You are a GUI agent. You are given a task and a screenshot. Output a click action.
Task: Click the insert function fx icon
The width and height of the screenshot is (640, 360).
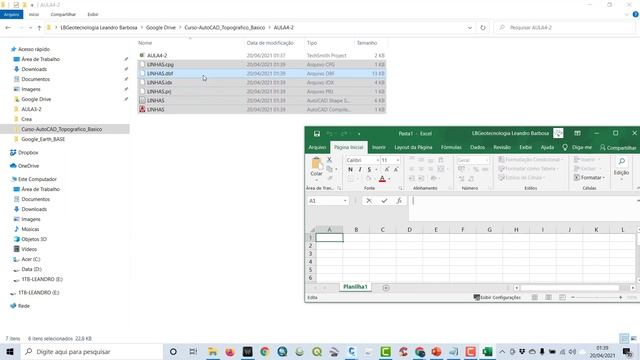click(399, 200)
